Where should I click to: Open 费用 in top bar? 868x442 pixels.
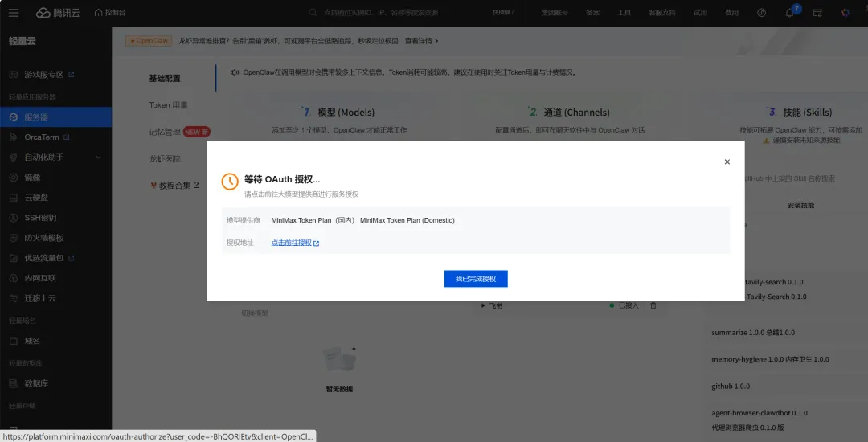coord(731,13)
